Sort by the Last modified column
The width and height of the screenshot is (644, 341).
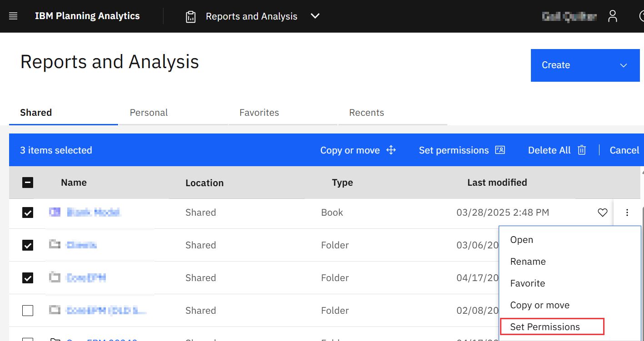(x=497, y=183)
